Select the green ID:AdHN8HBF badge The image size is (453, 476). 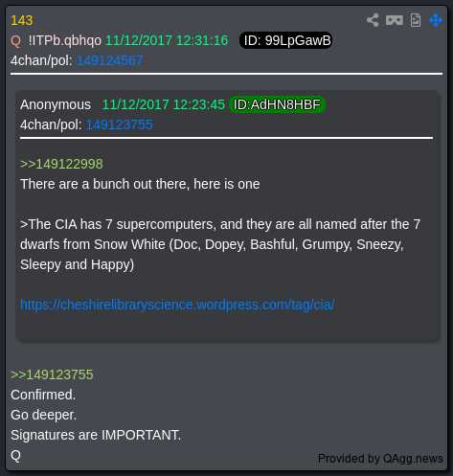coord(277,104)
